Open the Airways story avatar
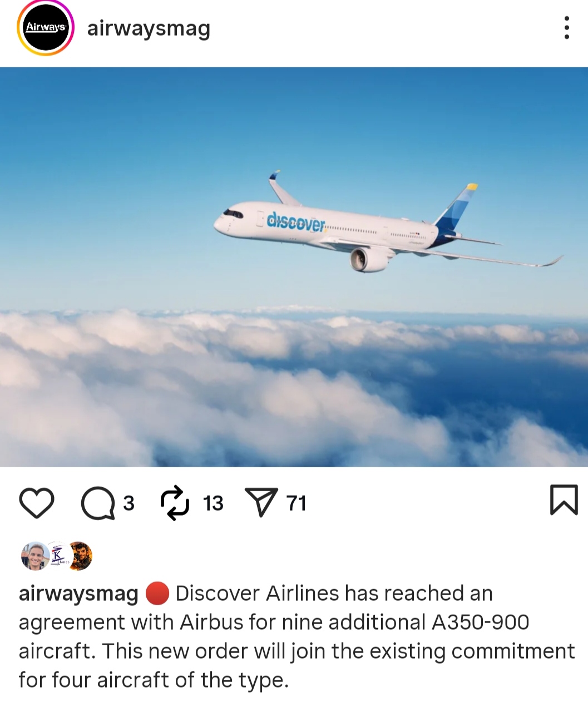Screen dimensions: 588x722 [46, 28]
